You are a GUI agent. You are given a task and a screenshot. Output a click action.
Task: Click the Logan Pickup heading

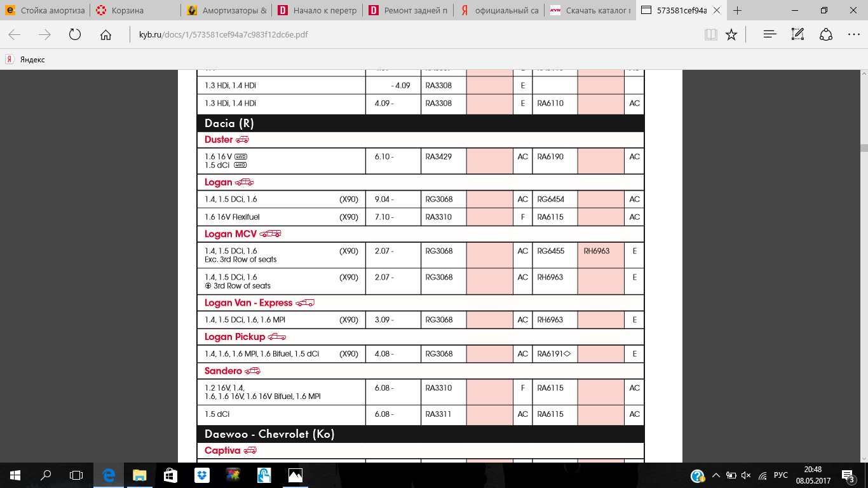tap(235, 337)
